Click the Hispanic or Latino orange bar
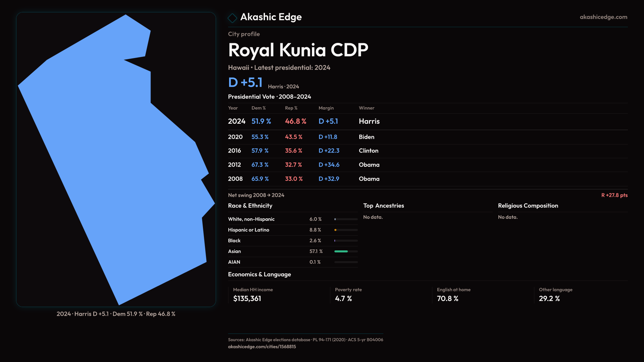This screenshot has width=644, height=362. pyautogui.click(x=336, y=230)
